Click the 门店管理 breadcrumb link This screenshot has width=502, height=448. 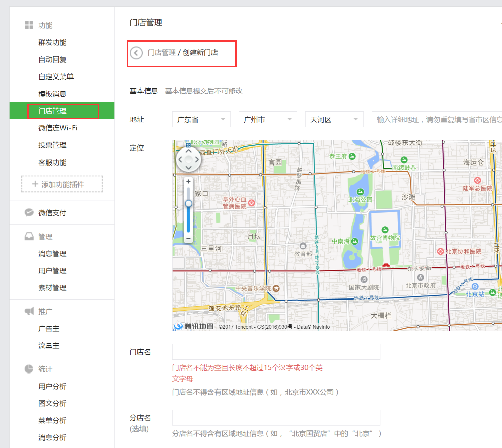tap(161, 52)
